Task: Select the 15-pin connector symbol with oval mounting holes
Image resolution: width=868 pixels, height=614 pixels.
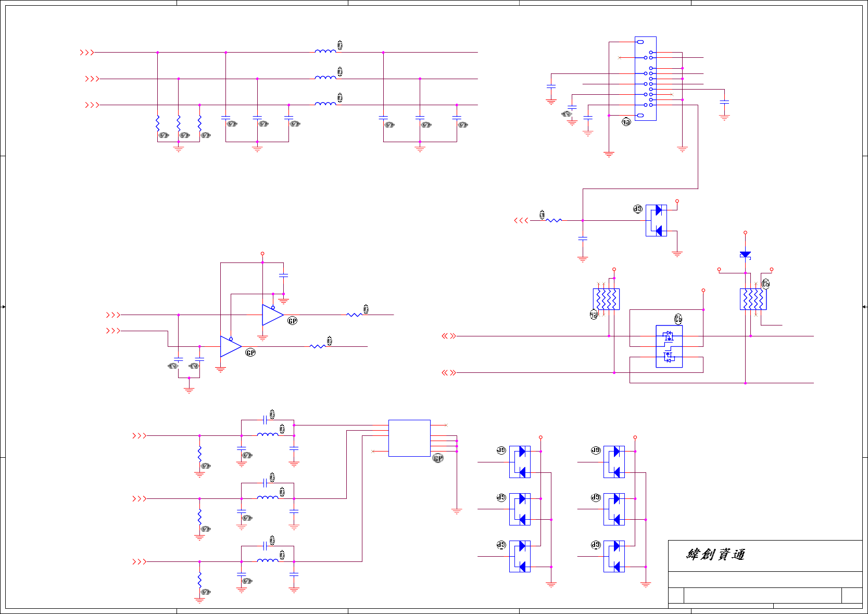Action: [x=646, y=79]
